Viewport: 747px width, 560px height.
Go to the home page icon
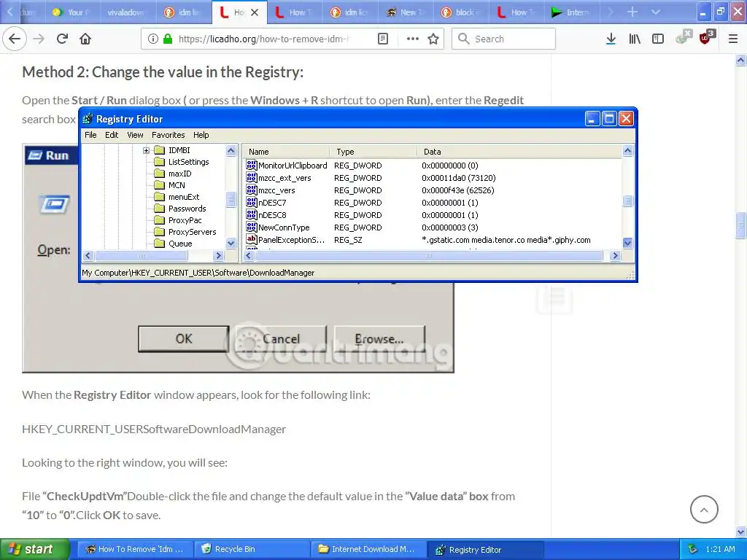click(x=85, y=39)
